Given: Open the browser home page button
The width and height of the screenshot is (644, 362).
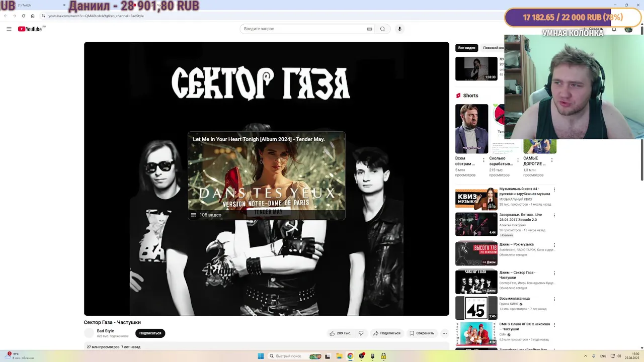Looking at the screenshot, I should [33, 16].
